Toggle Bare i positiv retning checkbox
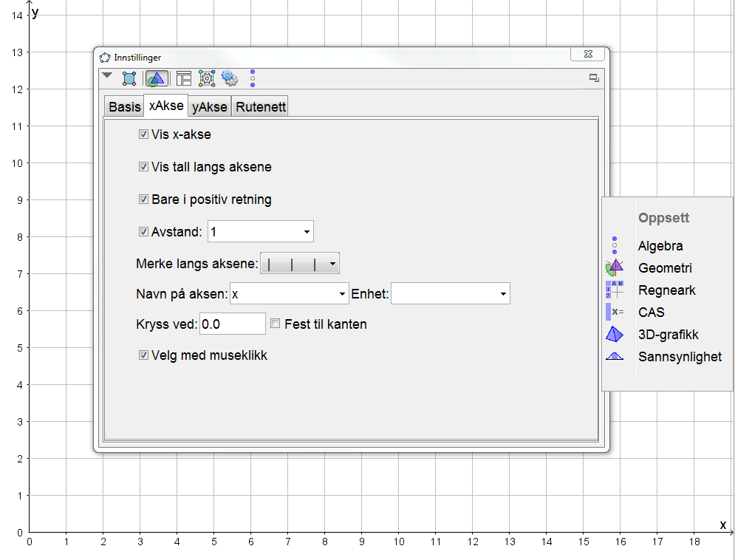The image size is (735, 560). pyautogui.click(x=144, y=199)
